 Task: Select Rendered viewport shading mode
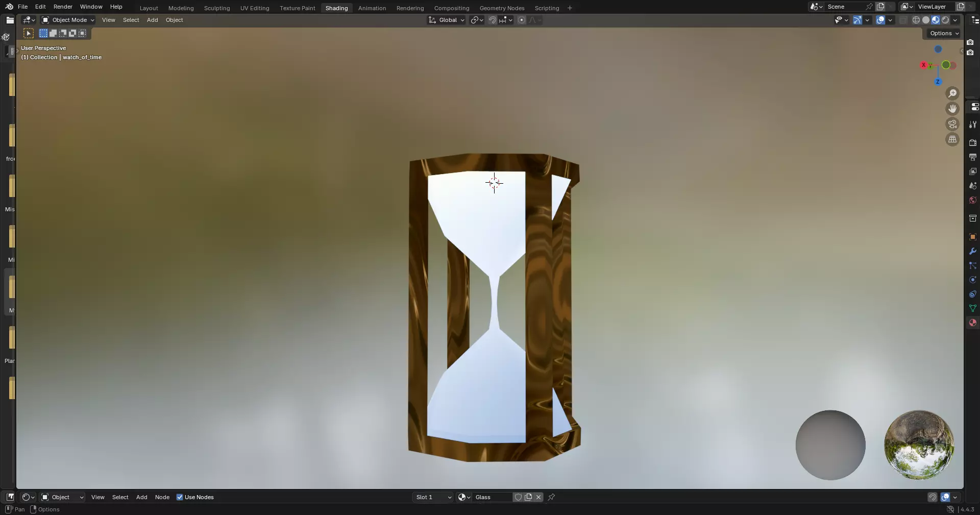click(x=945, y=20)
